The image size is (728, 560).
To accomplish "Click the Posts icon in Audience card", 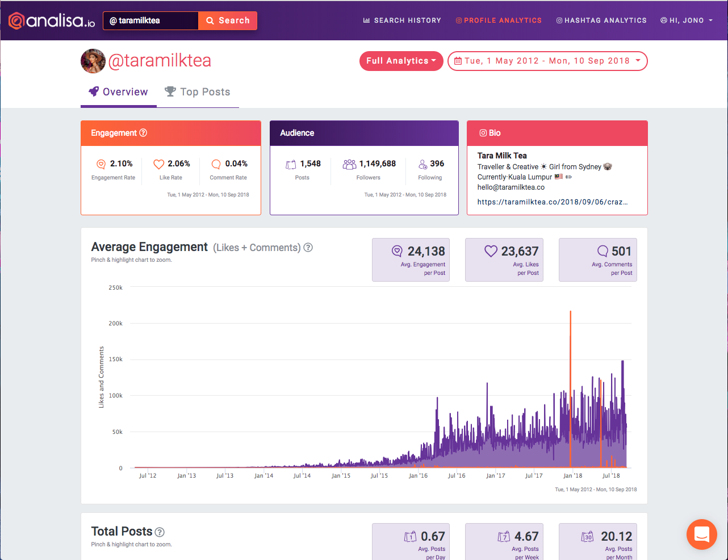I will 291,165.
